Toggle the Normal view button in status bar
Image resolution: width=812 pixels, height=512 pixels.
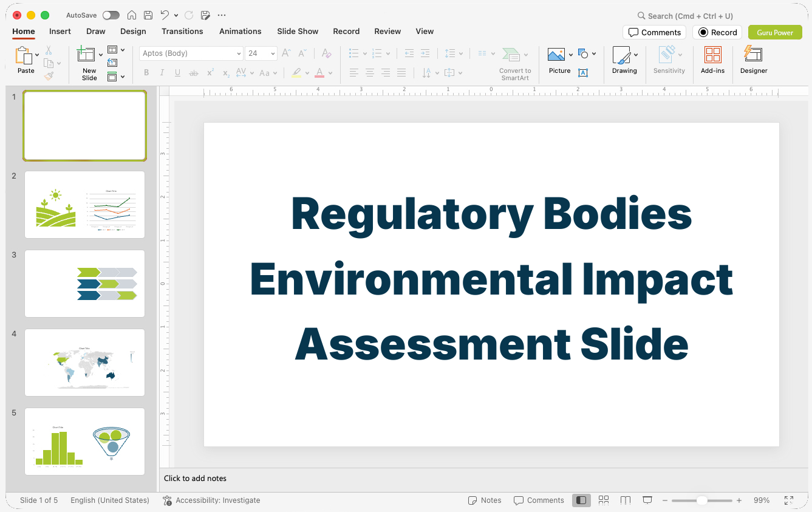581,500
